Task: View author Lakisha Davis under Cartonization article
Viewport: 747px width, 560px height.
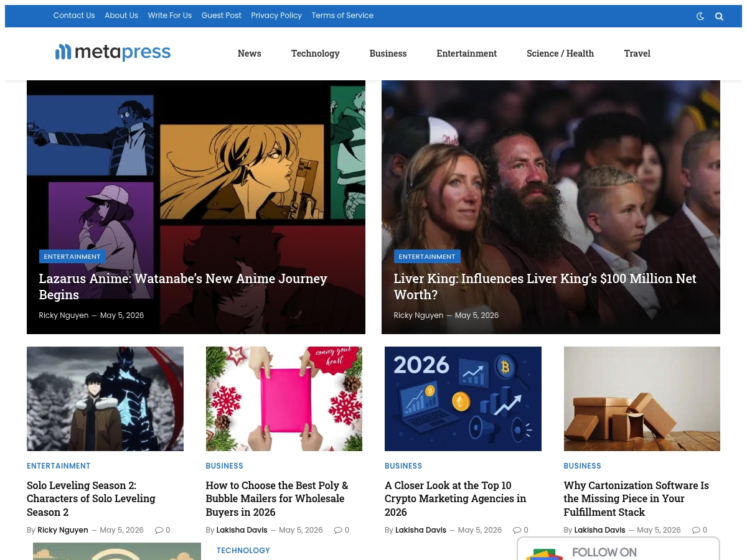Action: pyautogui.click(x=599, y=530)
